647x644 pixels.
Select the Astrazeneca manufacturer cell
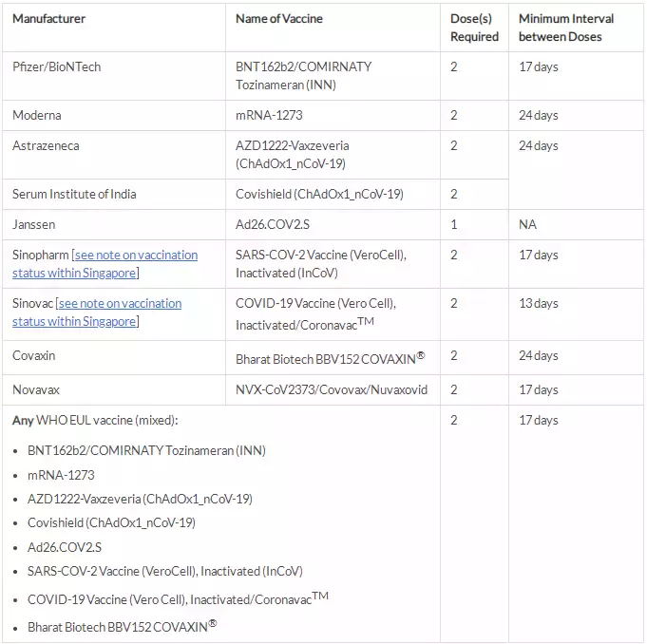[x=46, y=146]
